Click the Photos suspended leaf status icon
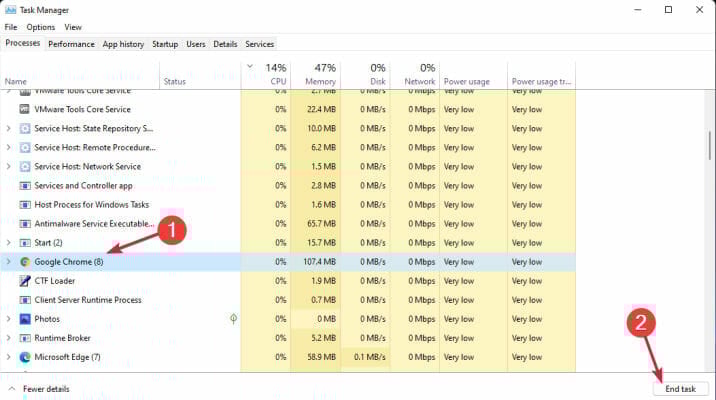 click(x=233, y=318)
